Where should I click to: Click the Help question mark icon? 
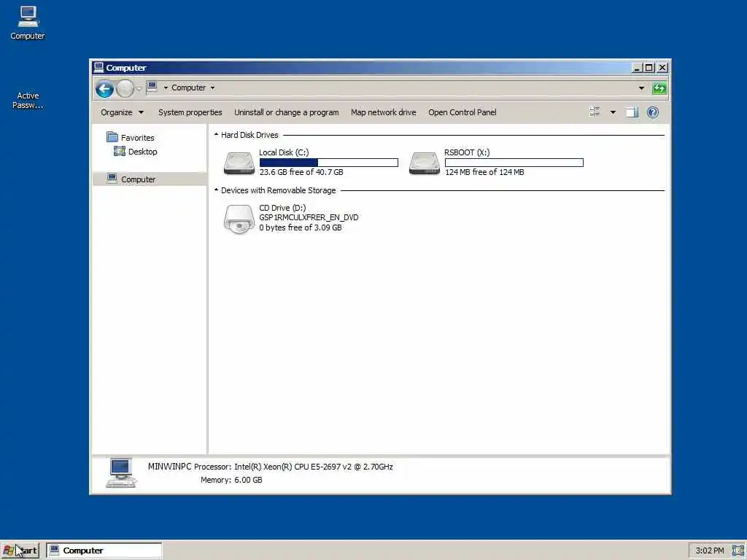coord(653,112)
